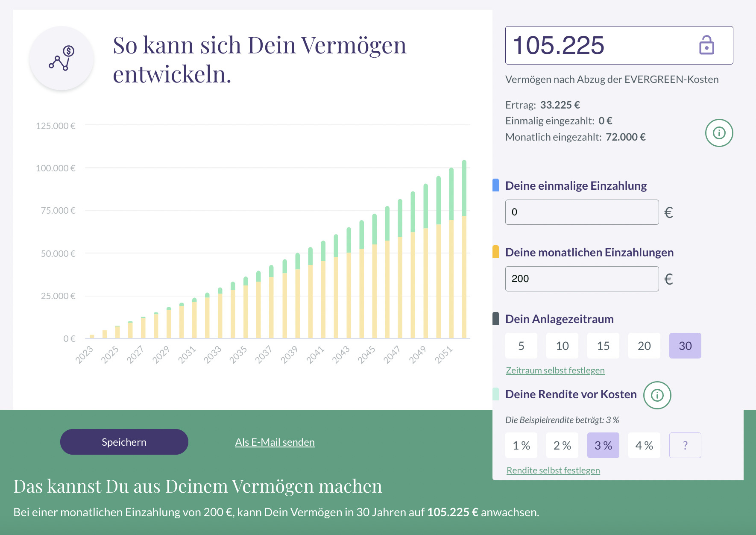Screen dimensions: 756x535
Task: Click Die Beispielrendite beträgt: 3 % text
Action: pyautogui.click(x=562, y=420)
